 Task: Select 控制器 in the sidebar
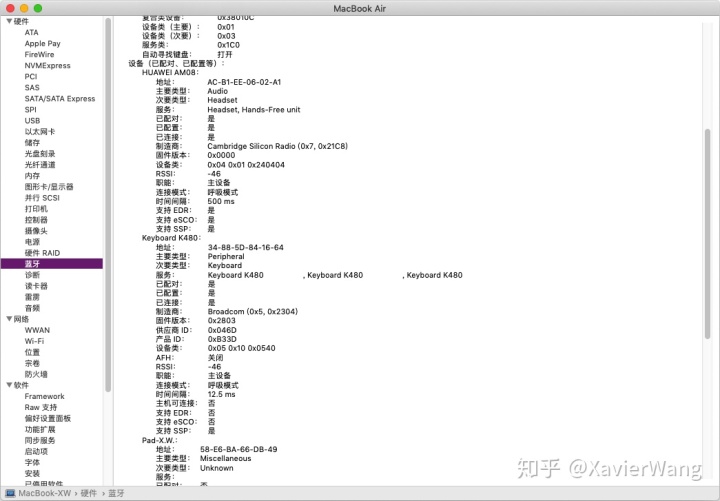coord(36,220)
